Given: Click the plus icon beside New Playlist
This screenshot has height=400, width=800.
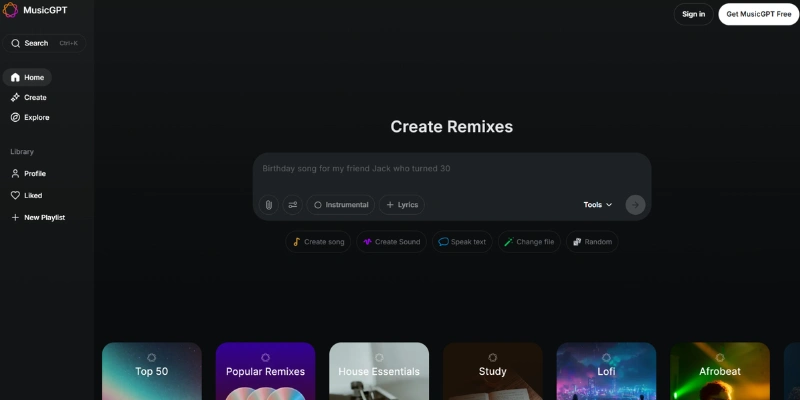Looking at the screenshot, I should pyautogui.click(x=15, y=217).
